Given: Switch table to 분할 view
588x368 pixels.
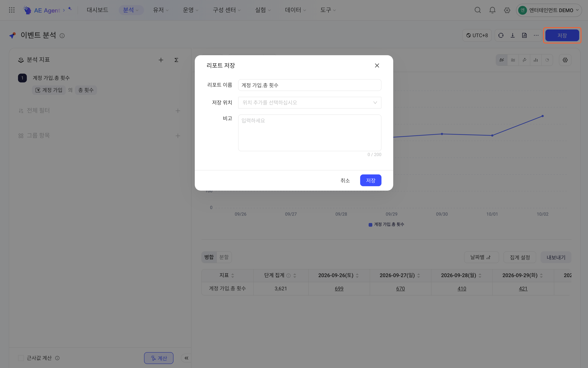Looking at the screenshot, I should pyautogui.click(x=224, y=257).
